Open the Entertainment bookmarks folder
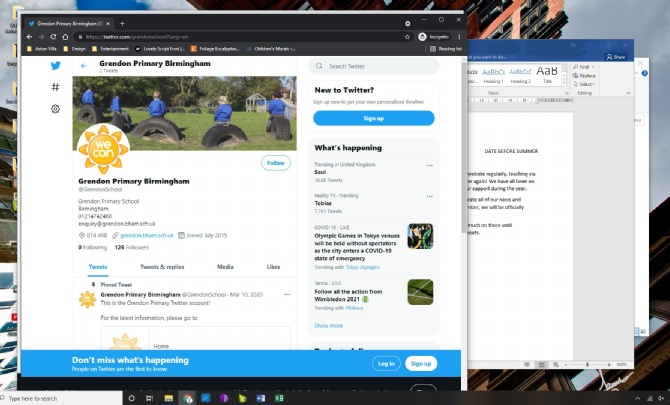The image size is (670, 405). [110, 49]
